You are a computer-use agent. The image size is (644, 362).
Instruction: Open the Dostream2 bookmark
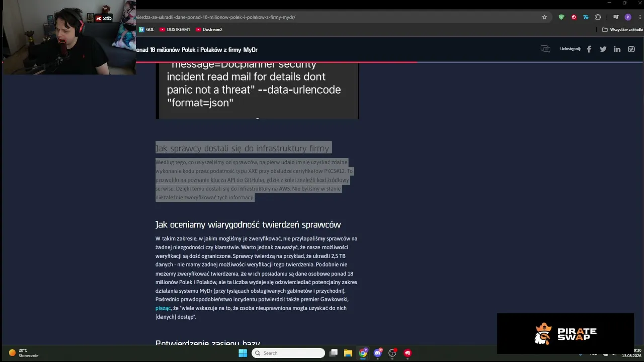tap(209, 30)
